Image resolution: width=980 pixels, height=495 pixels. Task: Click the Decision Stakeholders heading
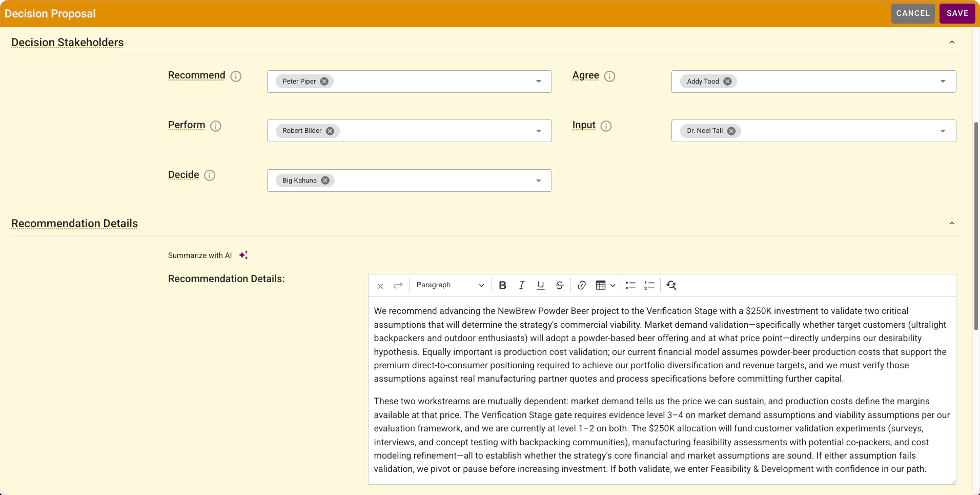pos(67,43)
